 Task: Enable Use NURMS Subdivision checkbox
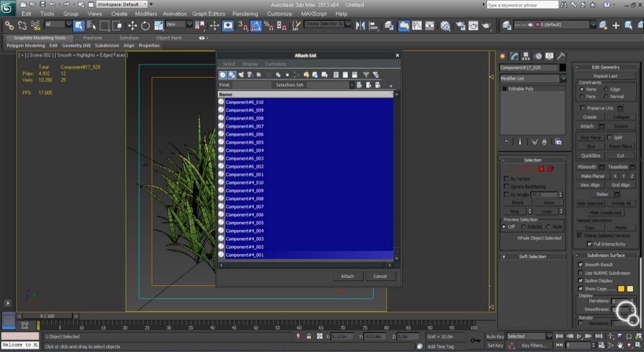[580, 273]
